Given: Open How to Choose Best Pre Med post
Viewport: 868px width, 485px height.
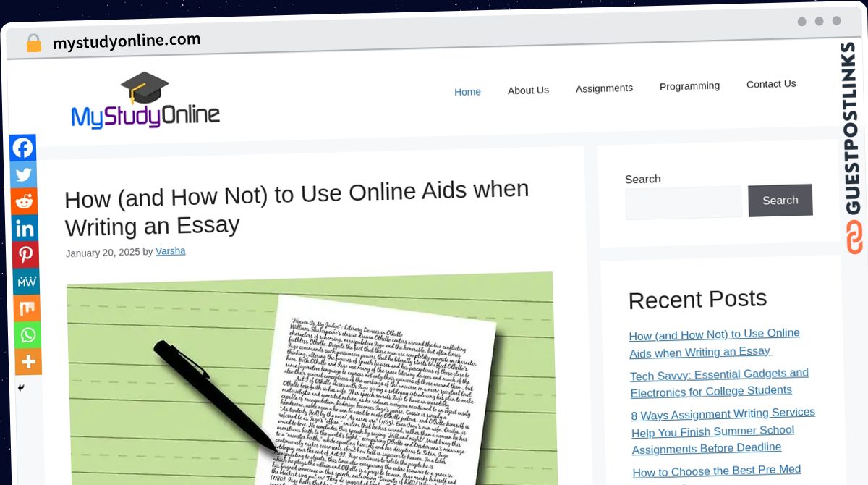Looking at the screenshot, I should coord(718,471).
